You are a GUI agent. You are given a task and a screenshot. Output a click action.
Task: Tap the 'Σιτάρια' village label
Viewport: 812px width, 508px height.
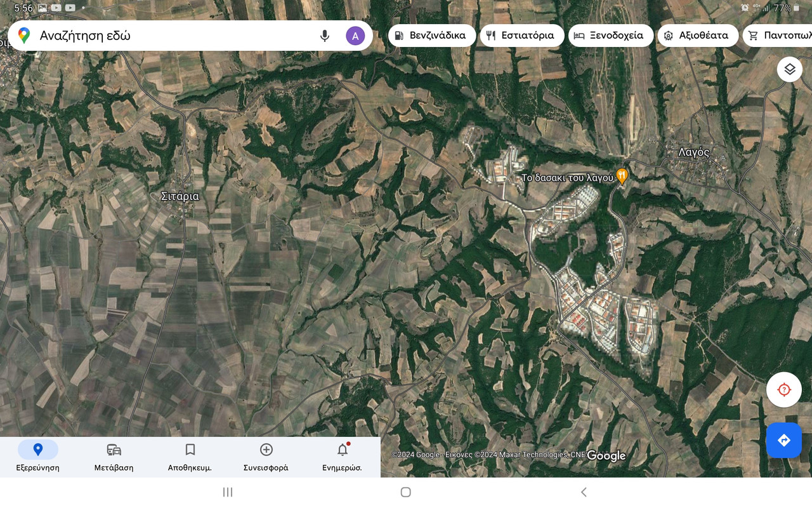pyautogui.click(x=180, y=196)
